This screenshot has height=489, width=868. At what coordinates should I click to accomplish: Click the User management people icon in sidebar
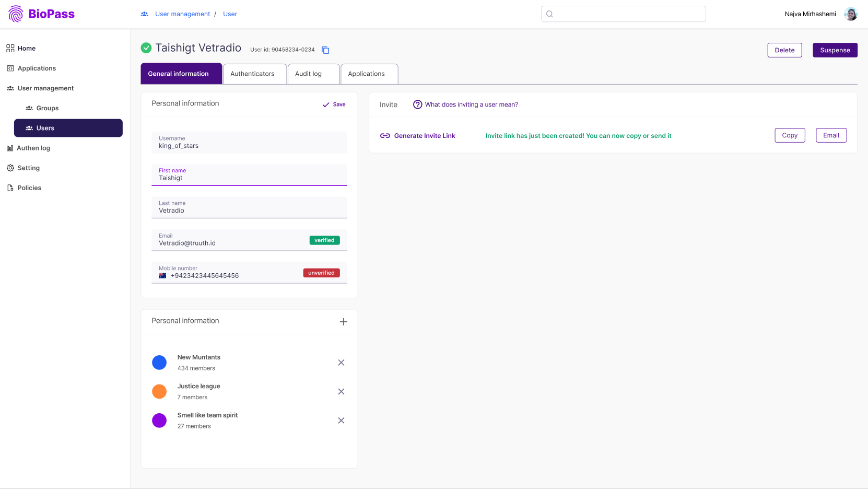[10, 88]
